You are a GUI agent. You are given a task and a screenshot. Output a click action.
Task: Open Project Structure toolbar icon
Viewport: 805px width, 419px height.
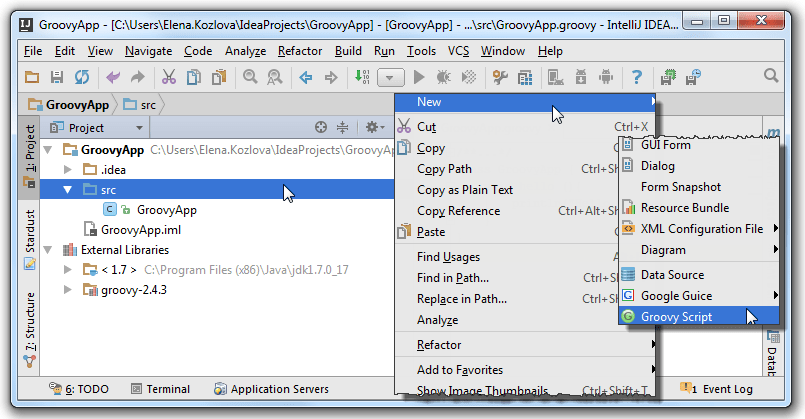click(525, 78)
